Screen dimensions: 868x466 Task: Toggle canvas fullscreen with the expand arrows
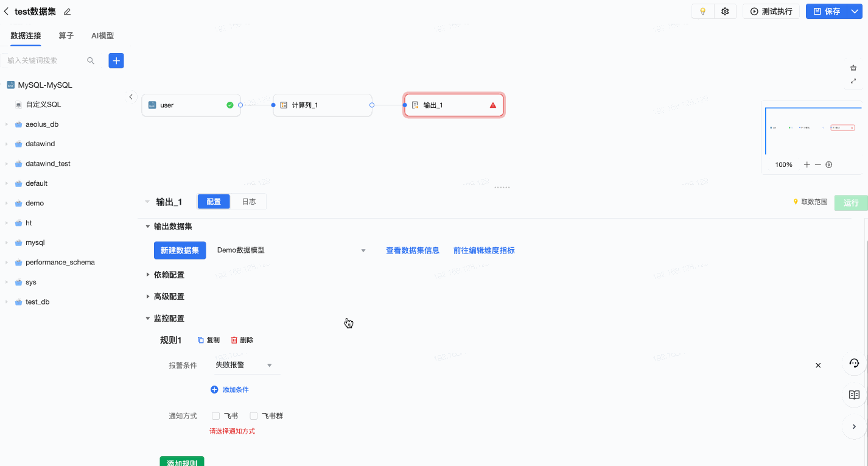[x=853, y=81]
